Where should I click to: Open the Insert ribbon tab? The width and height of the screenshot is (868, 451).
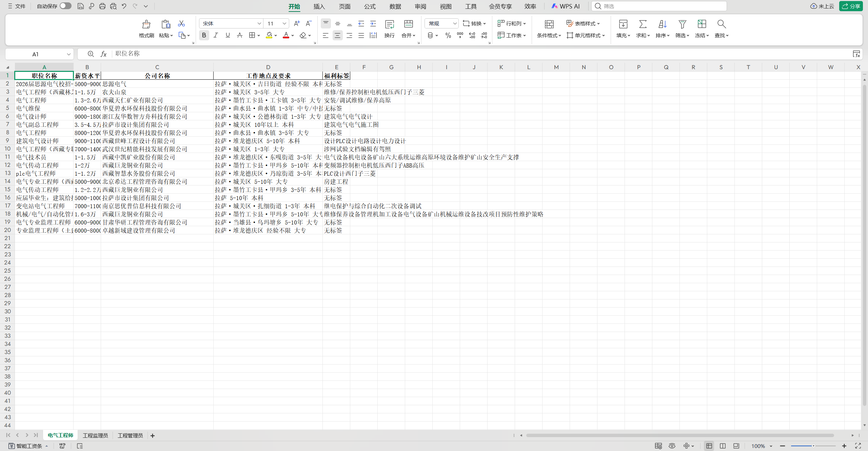click(x=319, y=6)
